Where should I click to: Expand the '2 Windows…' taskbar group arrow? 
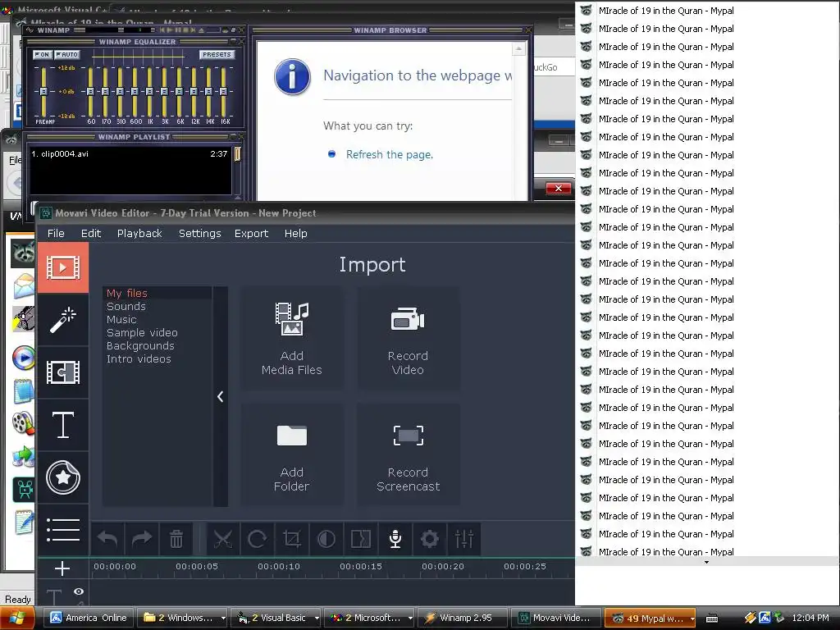223,618
